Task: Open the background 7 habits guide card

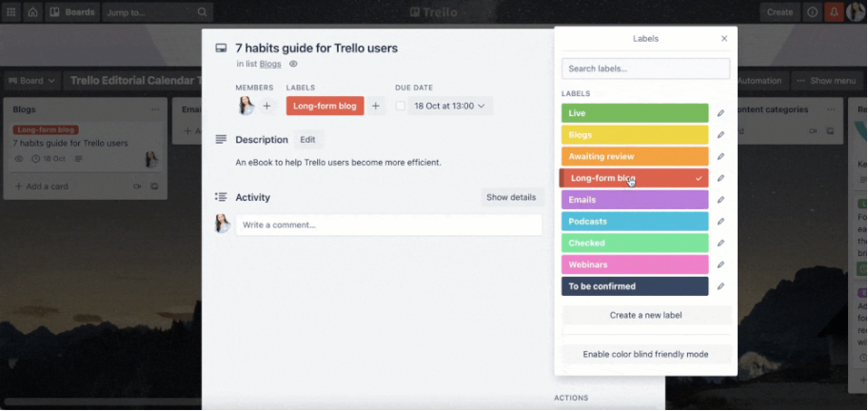Action: [86, 147]
